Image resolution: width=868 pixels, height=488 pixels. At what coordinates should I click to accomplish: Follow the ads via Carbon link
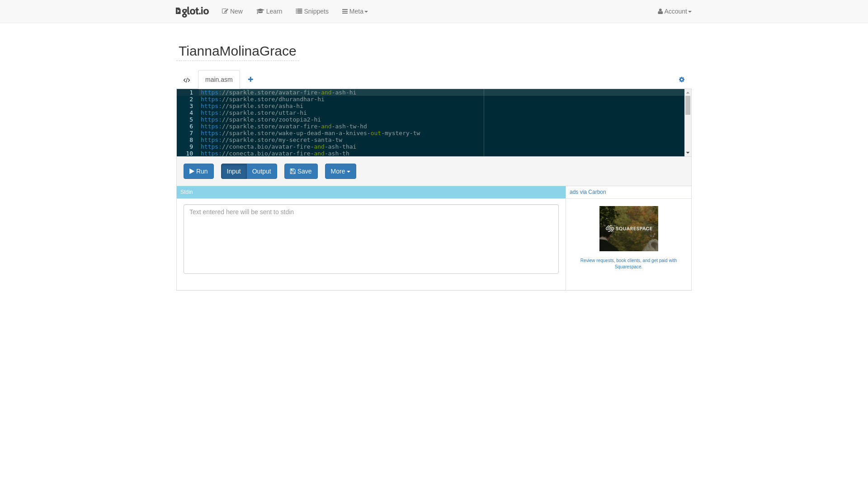coord(587,192)
